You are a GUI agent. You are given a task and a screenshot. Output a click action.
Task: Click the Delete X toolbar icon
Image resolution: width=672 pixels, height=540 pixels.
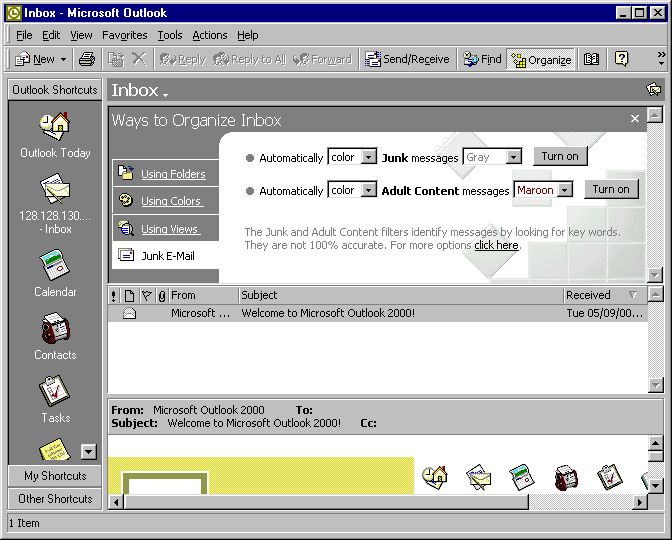point(139,59)
